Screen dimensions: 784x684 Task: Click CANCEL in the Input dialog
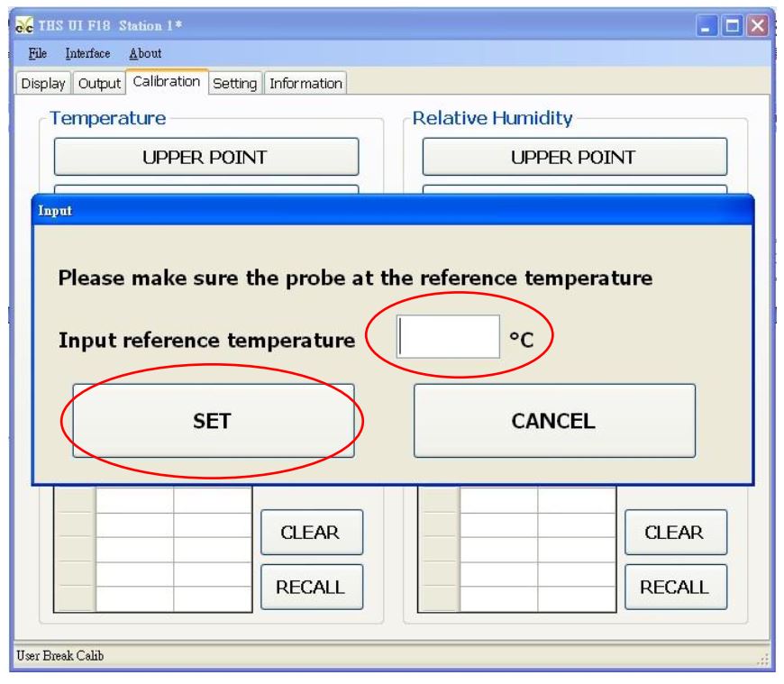tap(554, 421)
